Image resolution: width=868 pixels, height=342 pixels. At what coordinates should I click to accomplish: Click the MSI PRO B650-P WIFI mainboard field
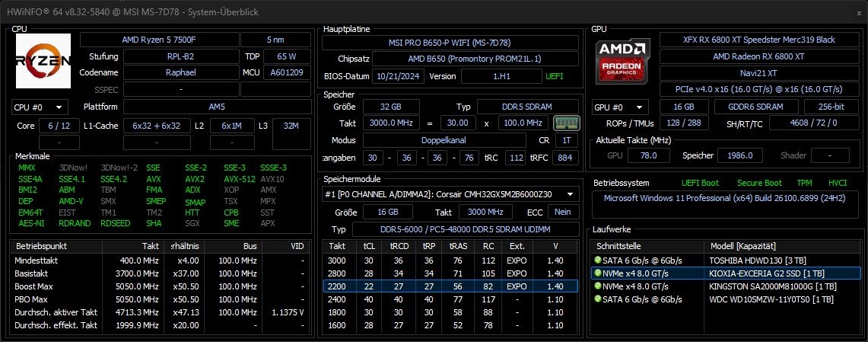point(450,43)
